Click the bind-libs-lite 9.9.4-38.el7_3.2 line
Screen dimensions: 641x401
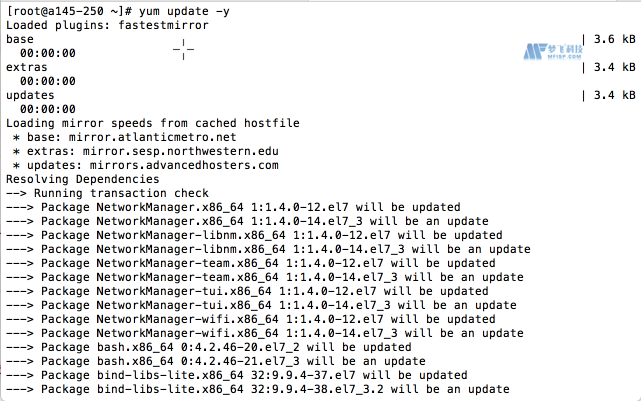258,389
